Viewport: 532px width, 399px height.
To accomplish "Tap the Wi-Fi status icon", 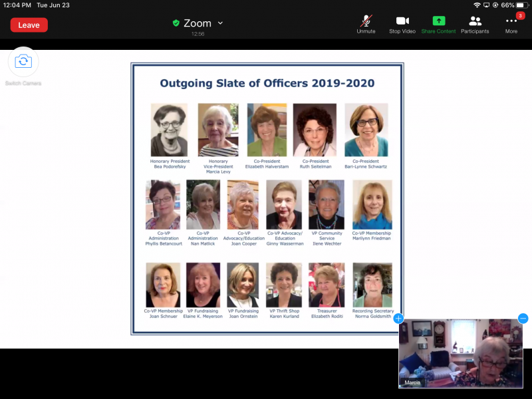I will [x=477, y=5].
